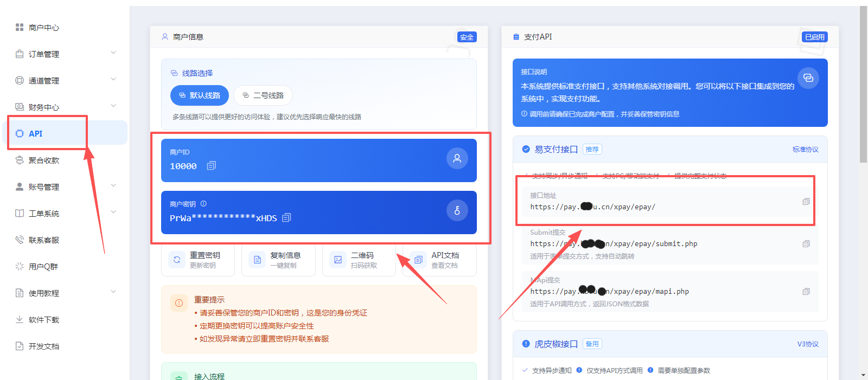Expand the 通道管理 chevron
Viewport: 868px width, 380px height.
113,80
